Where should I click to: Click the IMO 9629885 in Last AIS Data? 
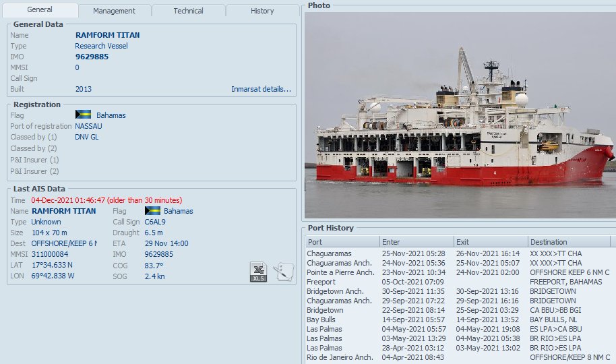pos(158,254)
